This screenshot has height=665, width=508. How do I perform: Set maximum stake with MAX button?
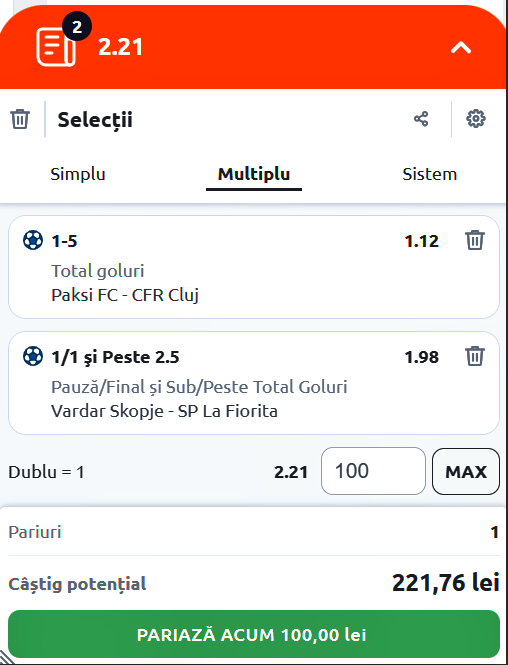(466, 471)
